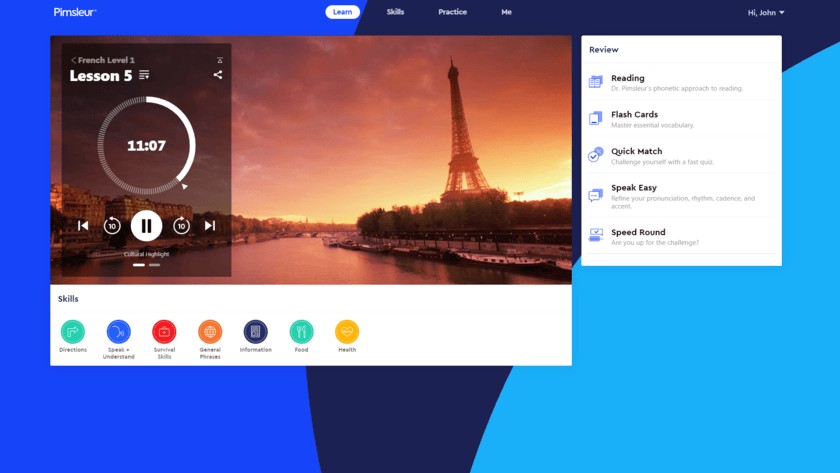Open the Information skill icon
The image size is (840, 473).
click(x=256, y=332)
